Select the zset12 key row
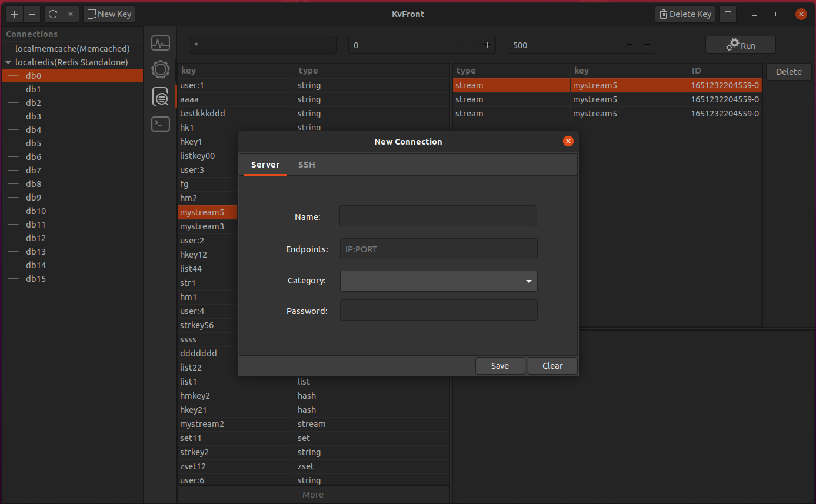Viewport: 816px width, 504px height. pos(313,466)
